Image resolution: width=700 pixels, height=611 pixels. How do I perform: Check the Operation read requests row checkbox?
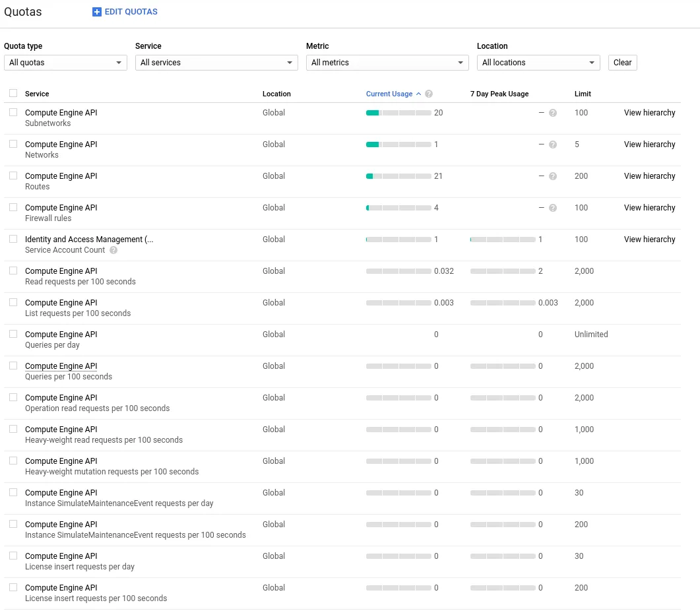[x=13, y=398]
